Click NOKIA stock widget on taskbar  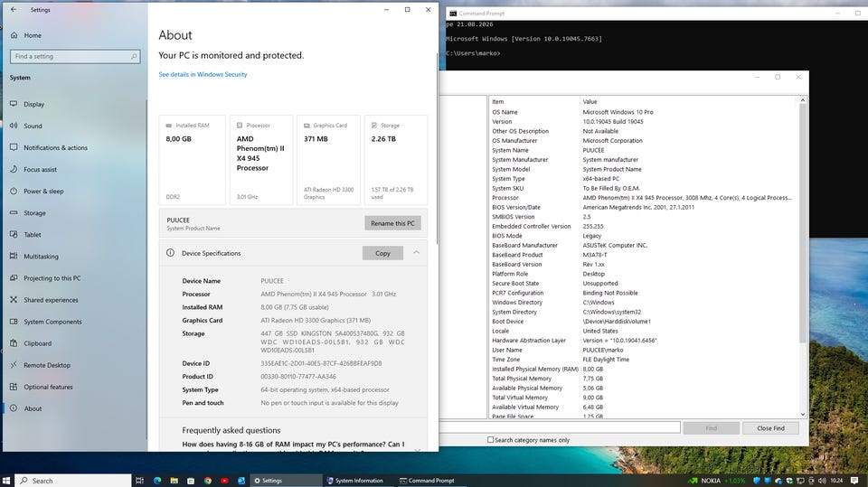tap(717, 481)
